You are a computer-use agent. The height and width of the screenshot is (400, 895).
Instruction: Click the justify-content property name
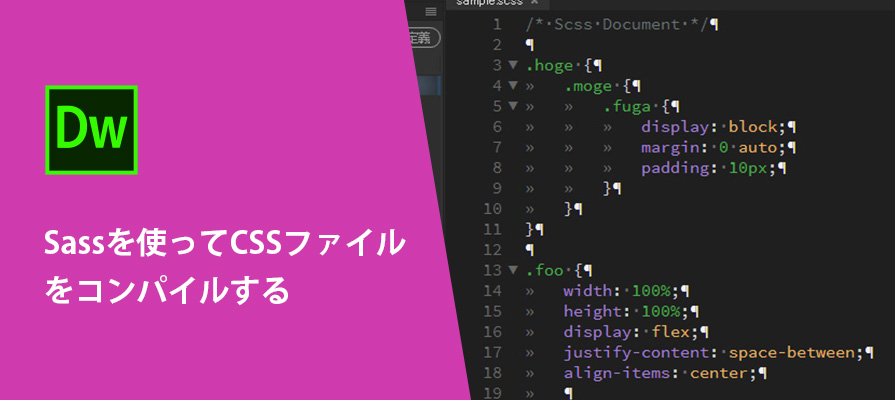tap(636, 353)
